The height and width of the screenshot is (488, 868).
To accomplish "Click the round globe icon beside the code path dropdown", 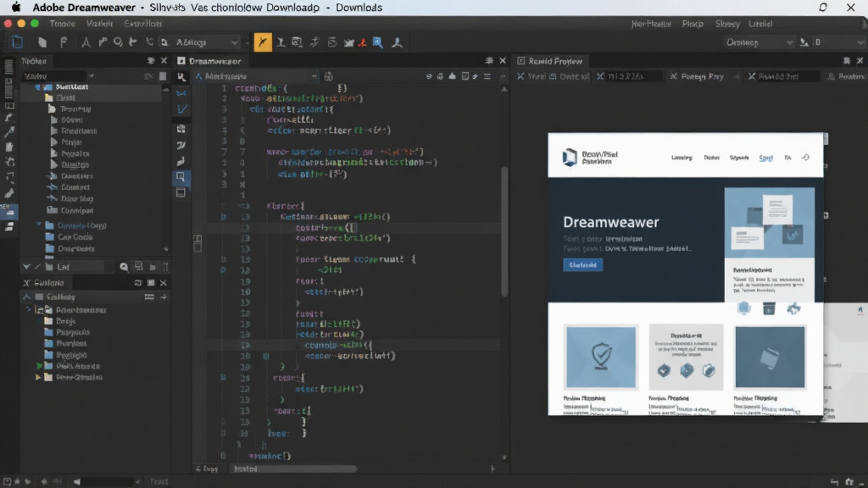I will point(328,76).
